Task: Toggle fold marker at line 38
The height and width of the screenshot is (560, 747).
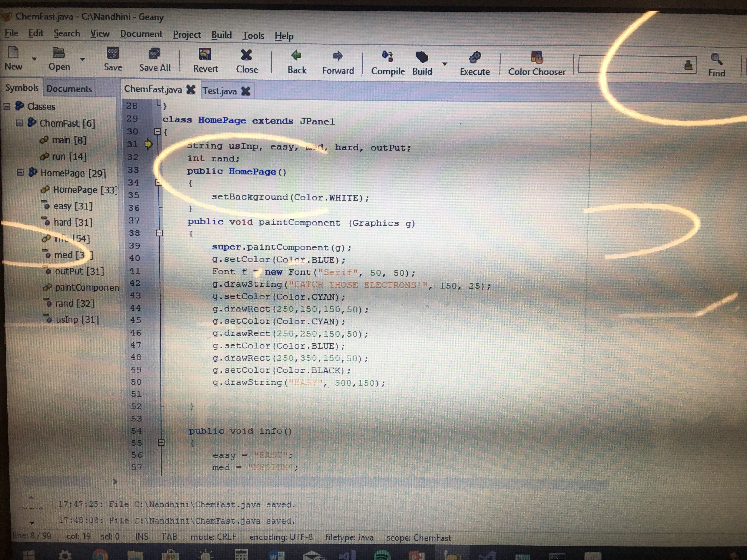Action: coord(159,233)
